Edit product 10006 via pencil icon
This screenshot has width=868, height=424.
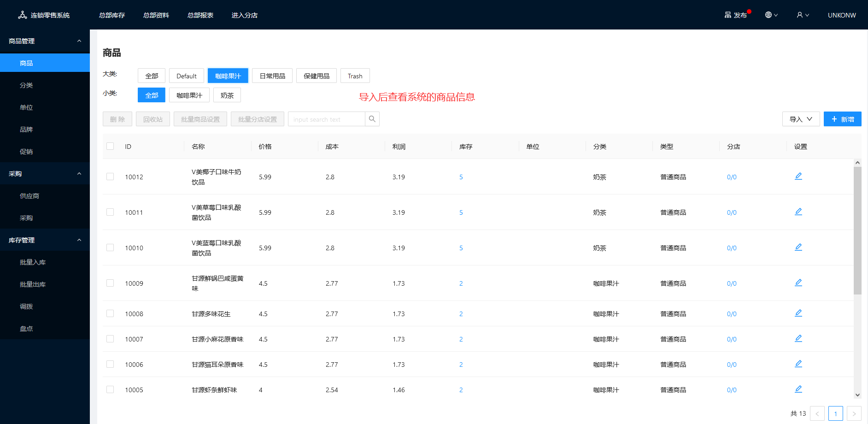tap(798, 364)
